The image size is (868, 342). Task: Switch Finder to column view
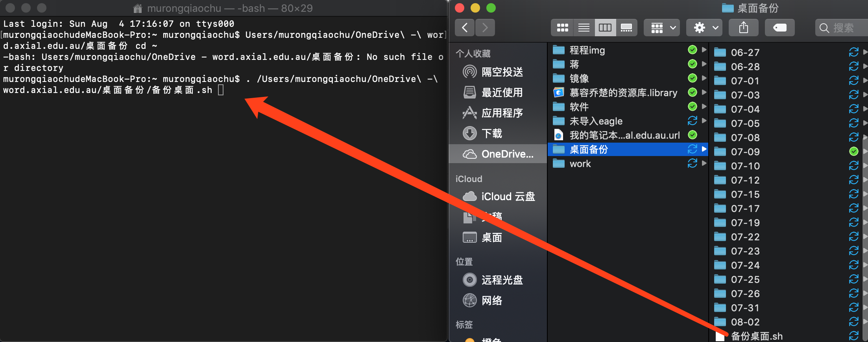(605, 28)
